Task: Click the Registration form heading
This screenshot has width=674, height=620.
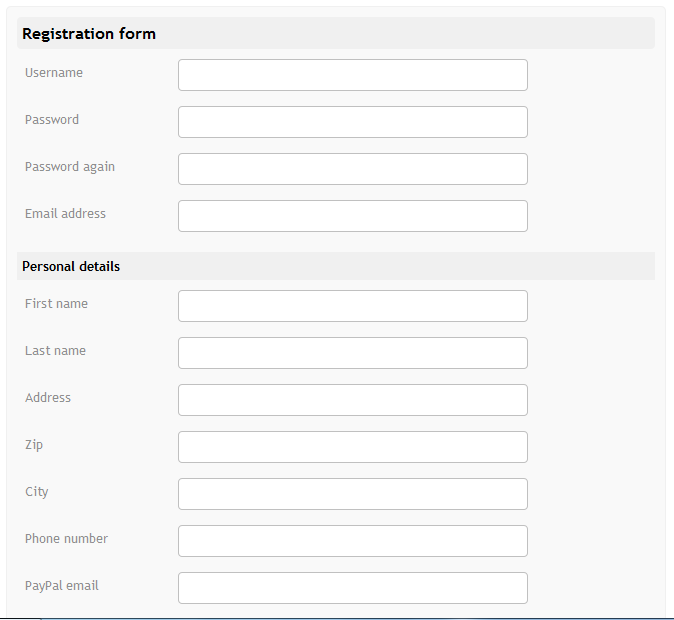Action: click(89, 34)
